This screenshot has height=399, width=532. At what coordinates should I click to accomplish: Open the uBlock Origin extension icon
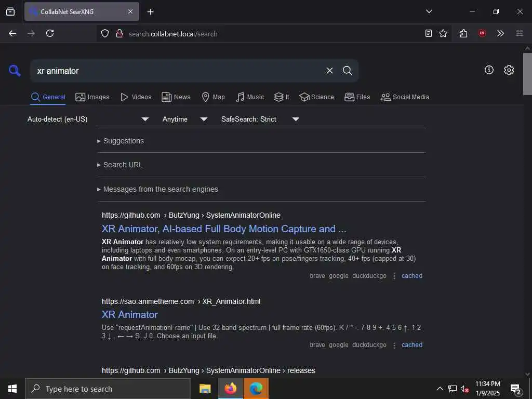(482, 33)
